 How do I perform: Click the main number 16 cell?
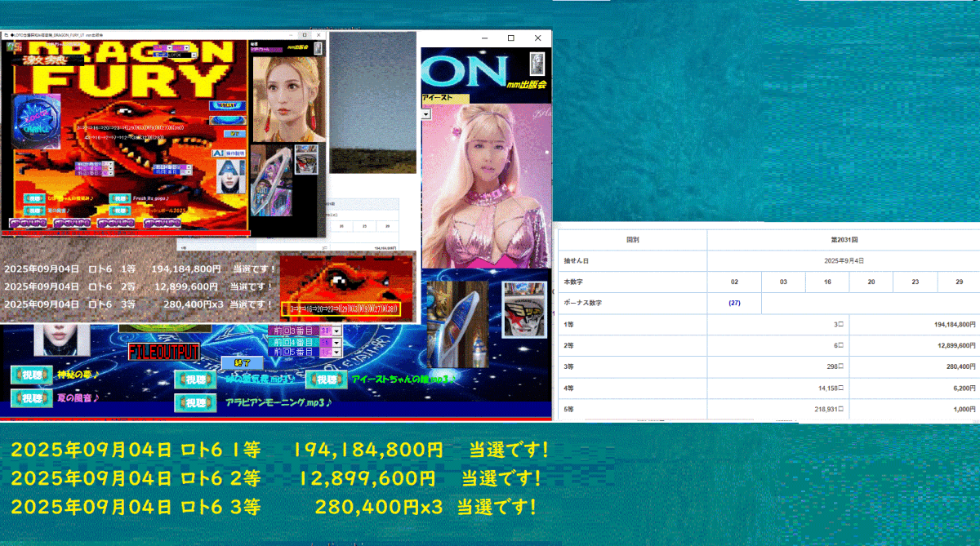point(827,282)
